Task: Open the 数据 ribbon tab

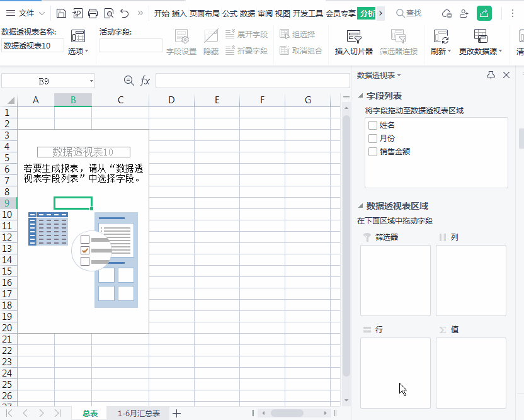Action: 248,14
